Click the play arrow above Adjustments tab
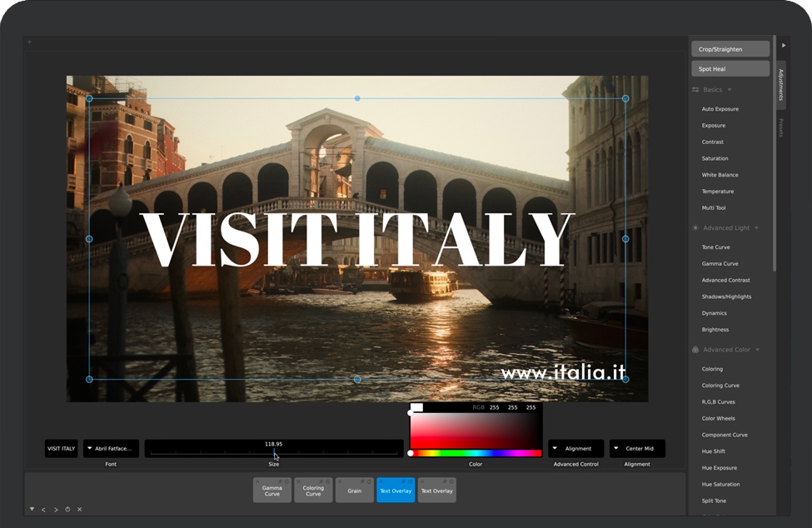This screenshot has width=812, height=528. (784, 46)
